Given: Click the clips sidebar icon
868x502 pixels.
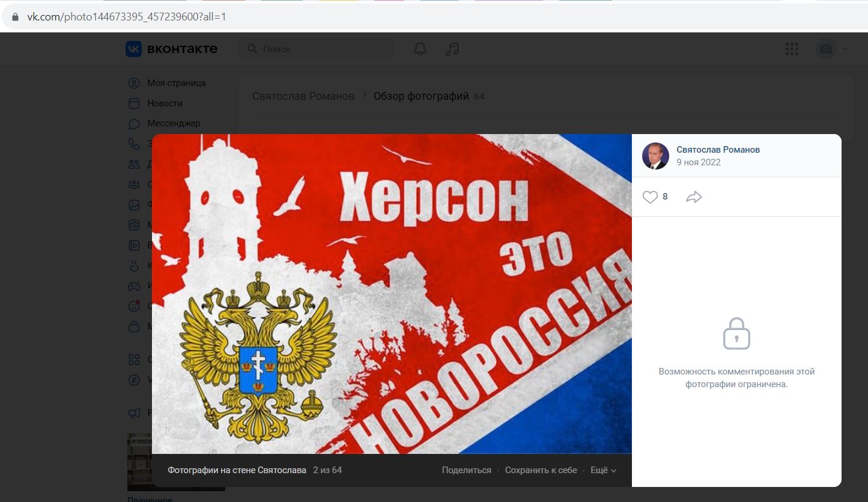Looking at the screenshot, I should click(x=135, y=266).
